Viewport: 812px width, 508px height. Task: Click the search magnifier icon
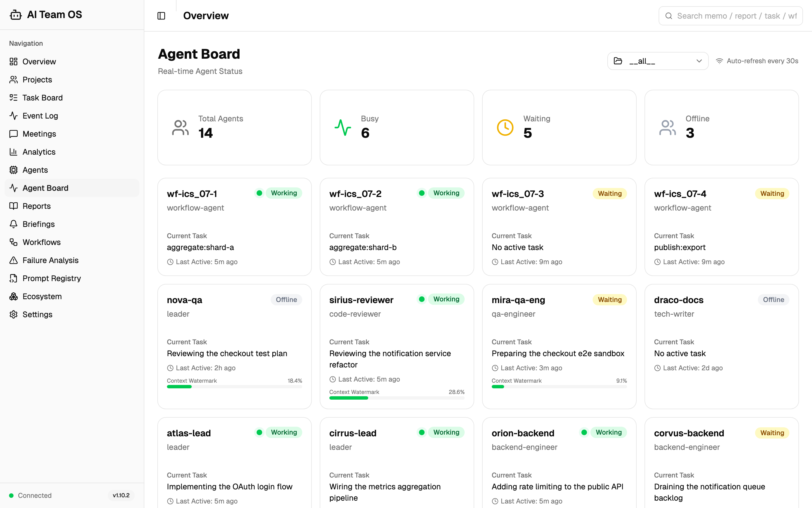coord(669,16)
